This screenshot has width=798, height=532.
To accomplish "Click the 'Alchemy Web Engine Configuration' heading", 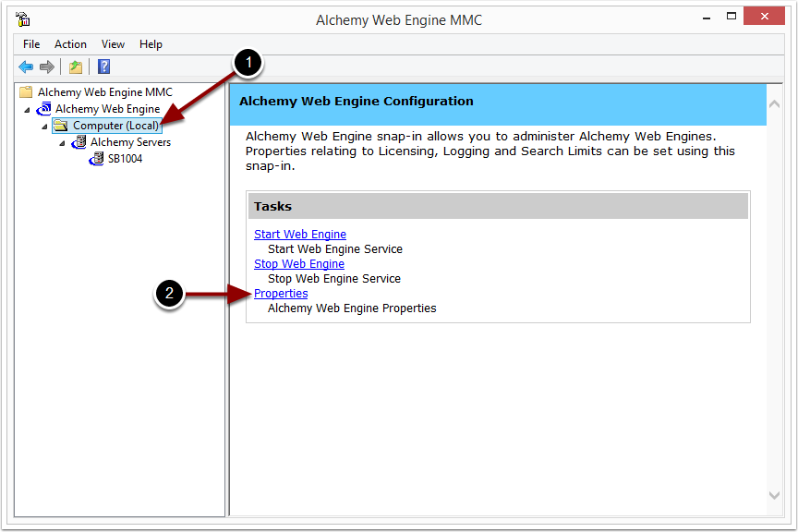I will [x=357, y=102].
